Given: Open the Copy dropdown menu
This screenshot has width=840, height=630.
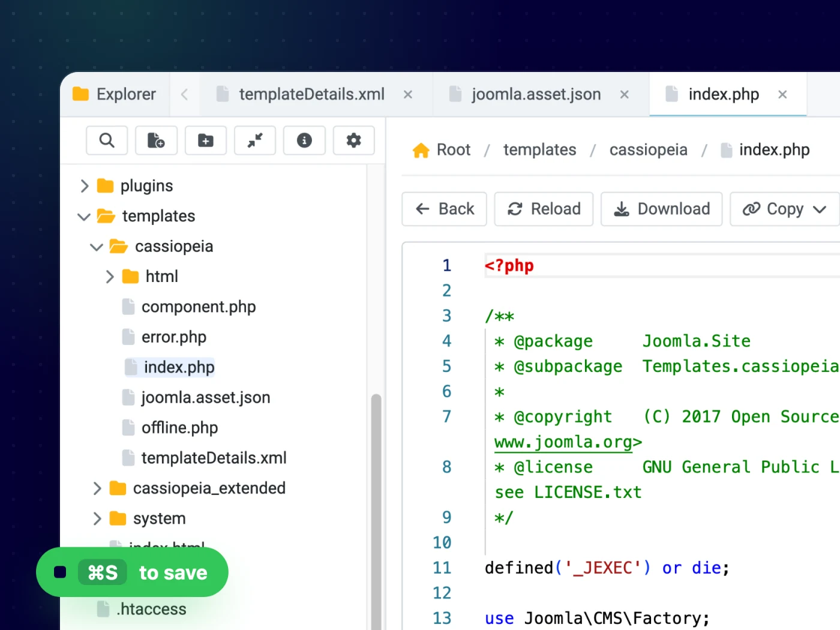Looking at the screenshot, I should pyautogui.click(x=785, y=209).
